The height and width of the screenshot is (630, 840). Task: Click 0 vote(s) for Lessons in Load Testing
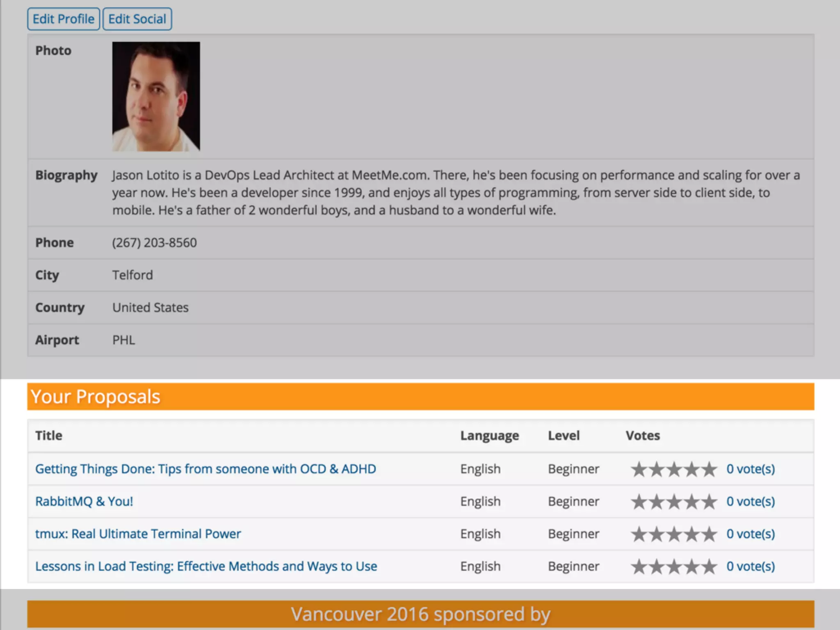pyautogui.click(x=751, y=566)
